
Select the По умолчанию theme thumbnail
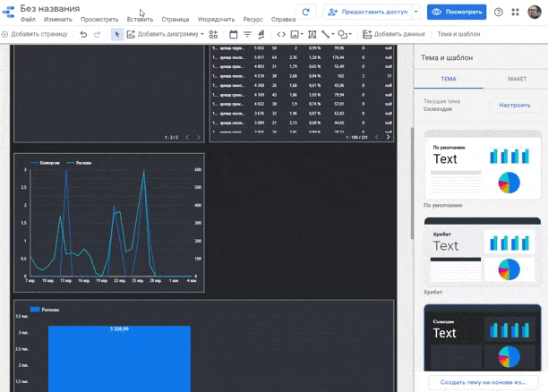(483, 165)
